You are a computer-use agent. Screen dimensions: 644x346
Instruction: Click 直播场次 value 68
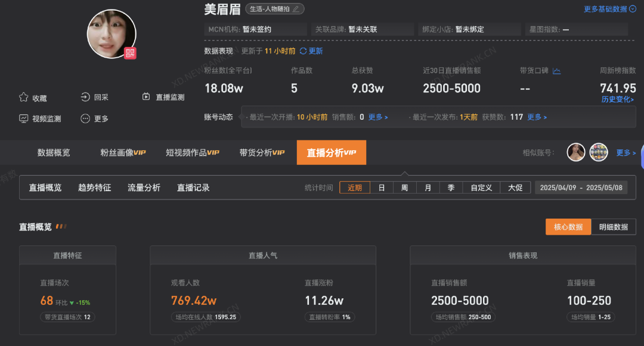(x=47, y=301)
